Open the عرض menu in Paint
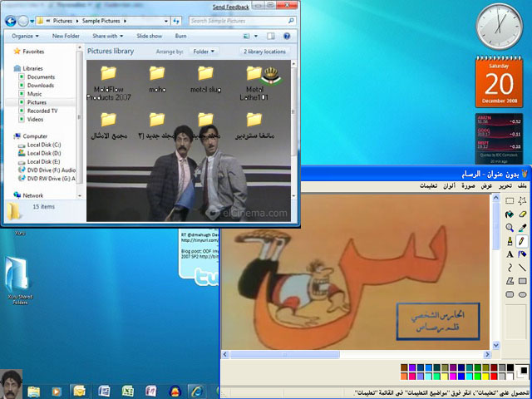This screenshot has height=399, width=532. (486, 186)
